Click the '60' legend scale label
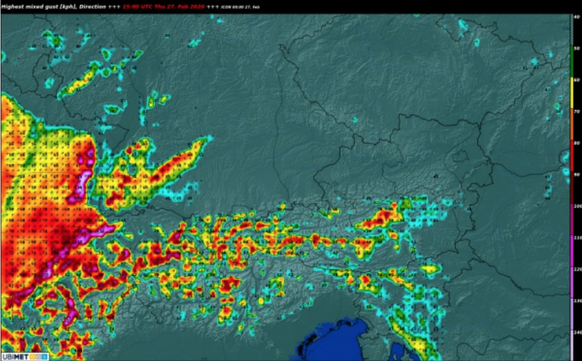The image size is (582, 361). [x=578, y=80]
